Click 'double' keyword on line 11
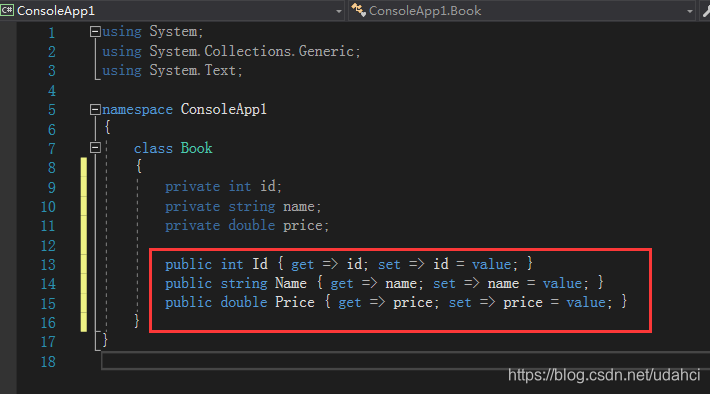 252,225
